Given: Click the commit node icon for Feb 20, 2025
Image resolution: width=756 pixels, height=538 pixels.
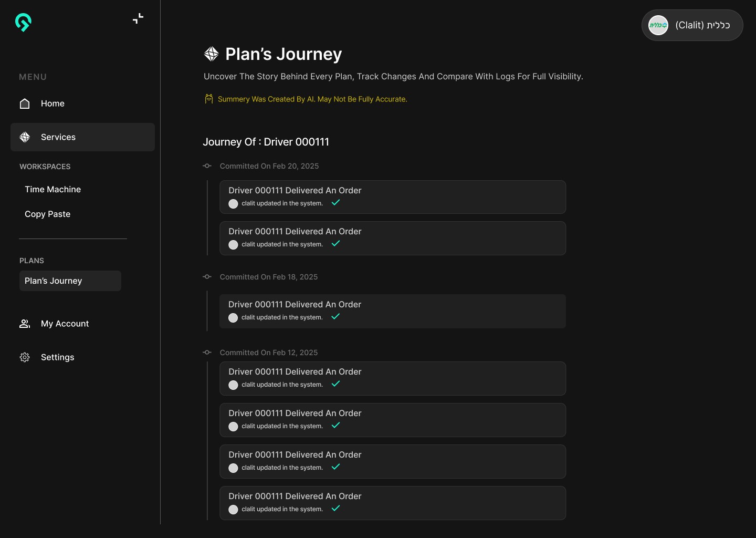Looking at the screenshot, I should point(207,166).
